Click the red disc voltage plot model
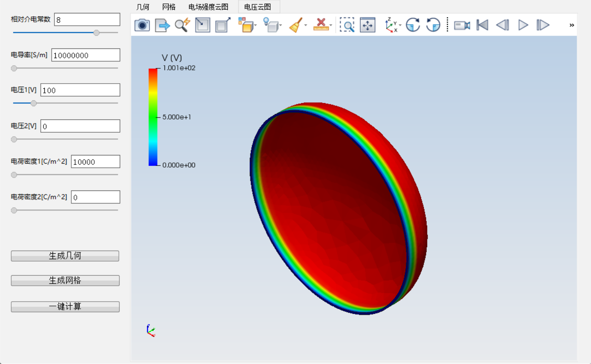591x364 pixels. (338, 208)
